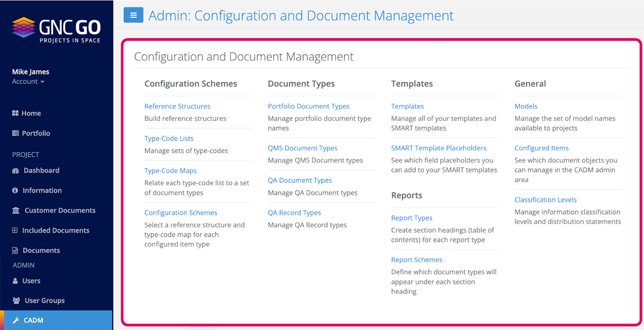Click the hamburger menu toggle button
Image resolution: width=644 pixels, height=330 pixels.
click(x=133, y=15)
